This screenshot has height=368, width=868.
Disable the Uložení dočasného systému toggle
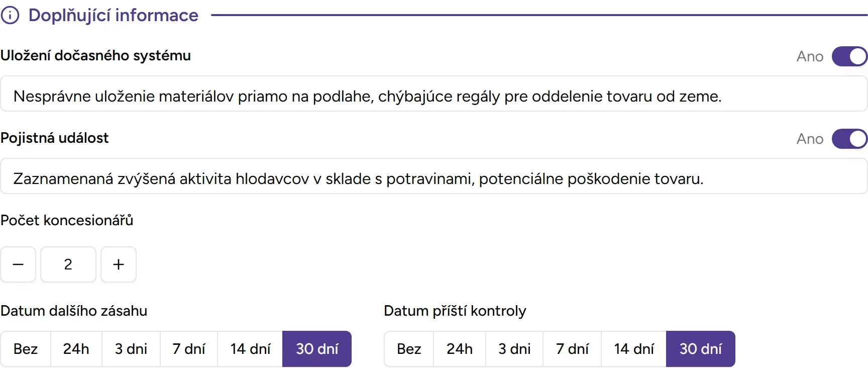pos(849,56)
